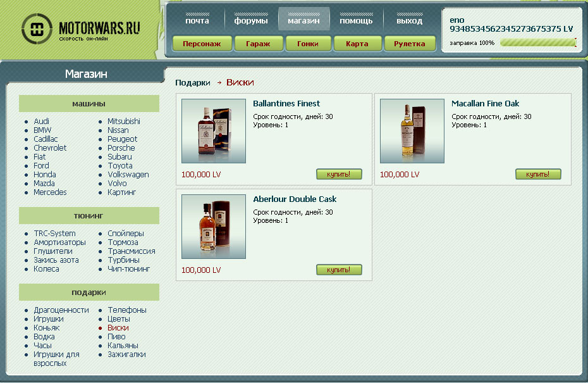588x383 pixels.
Task: Open the Ballantines Finest bottle thumbnail
Action: point(214,131)
